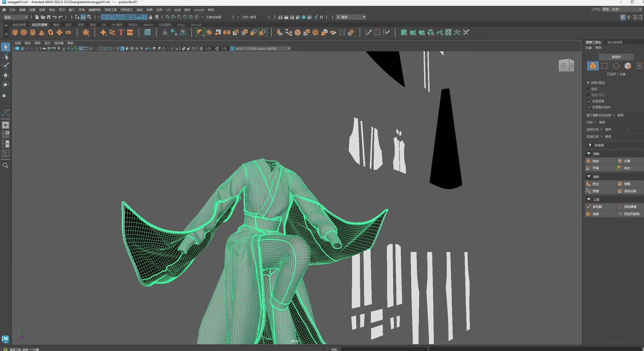Click the SVG shelf icon

pyautogui.click(x=130, y=33)
